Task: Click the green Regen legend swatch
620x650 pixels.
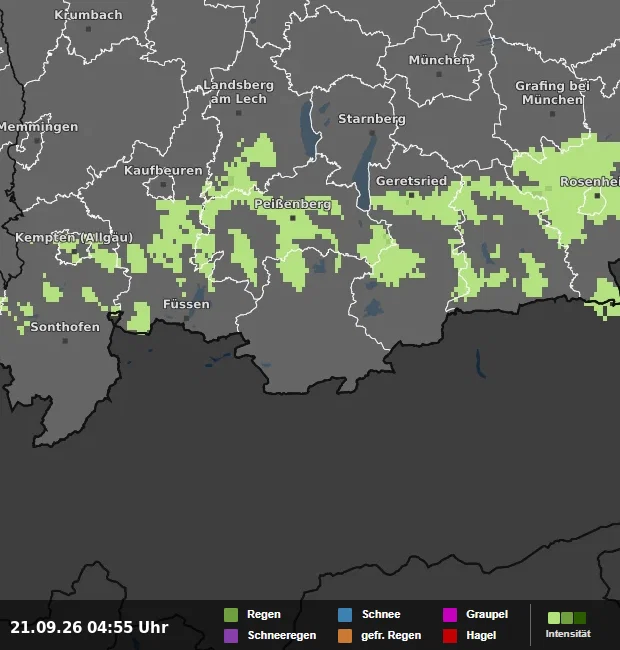Action: [x=231, y=615]
